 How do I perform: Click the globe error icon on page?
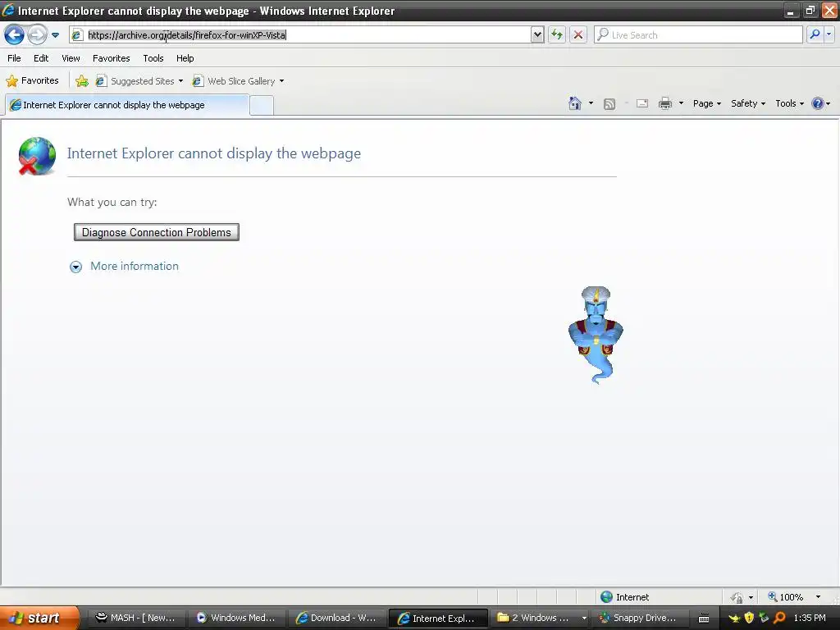[x=37, y=156]
